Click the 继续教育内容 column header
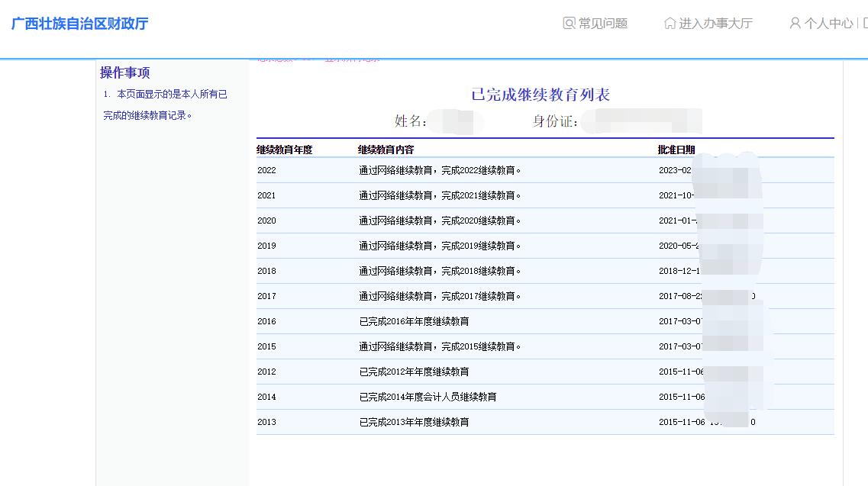 point(386,150)
